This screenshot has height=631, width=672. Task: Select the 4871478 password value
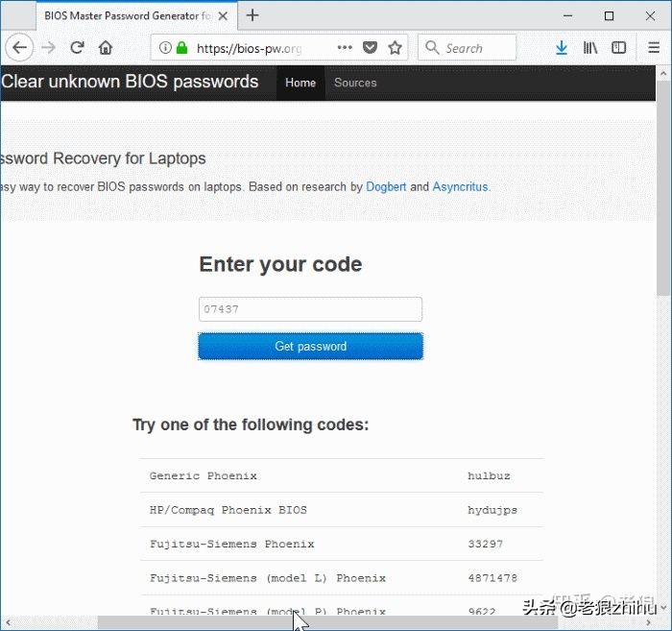tap(492, 578)
